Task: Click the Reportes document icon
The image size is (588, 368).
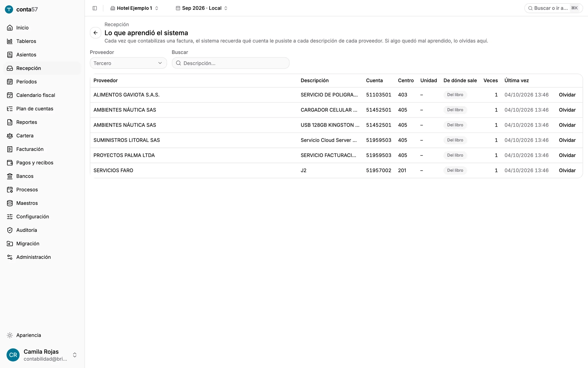Action: [10, 122]
